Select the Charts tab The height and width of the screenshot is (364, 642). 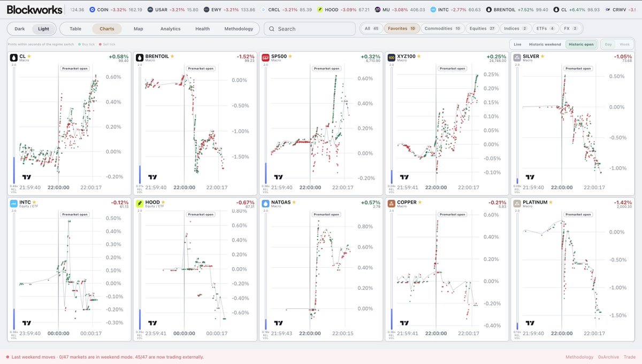coord(107,29)
